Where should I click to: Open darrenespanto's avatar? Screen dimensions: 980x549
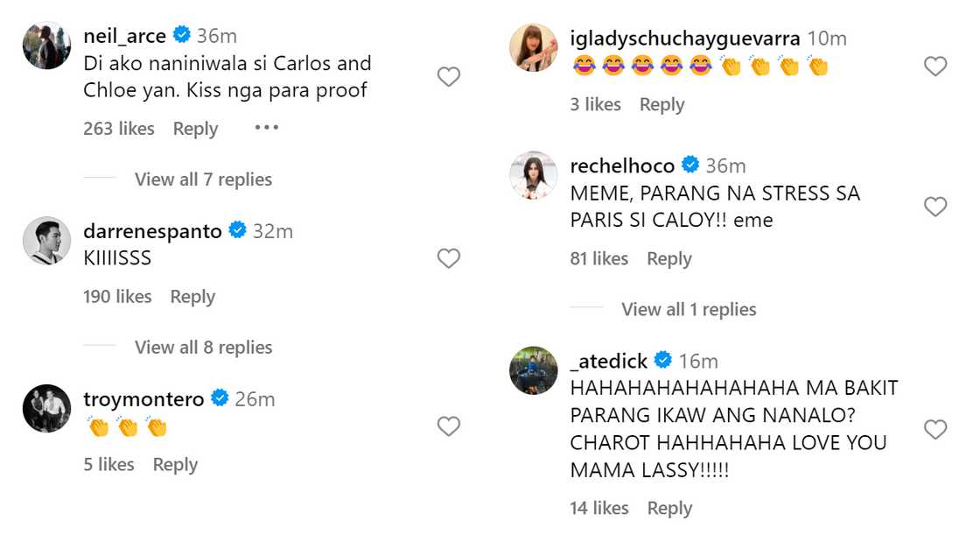[x=46, y=241]
